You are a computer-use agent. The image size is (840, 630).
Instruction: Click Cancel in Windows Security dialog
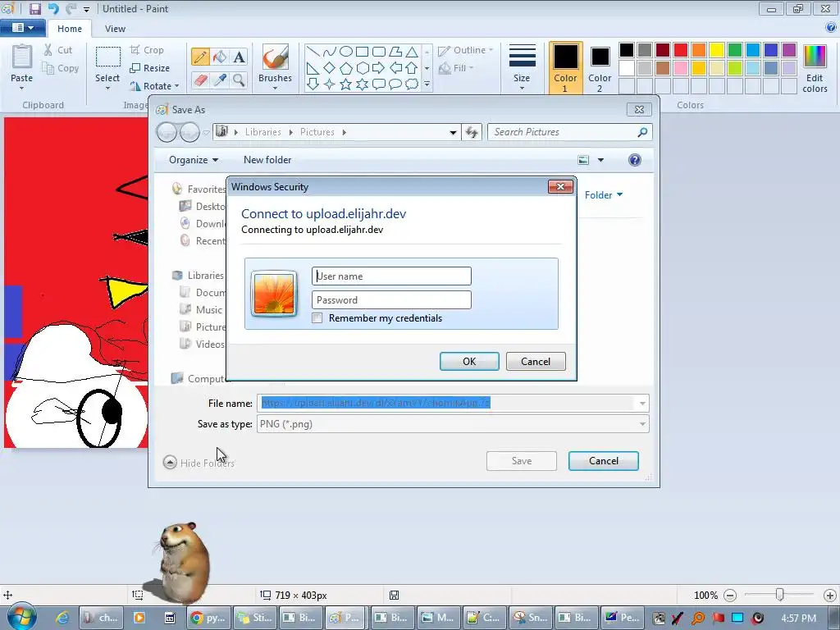tap(536, 361)
